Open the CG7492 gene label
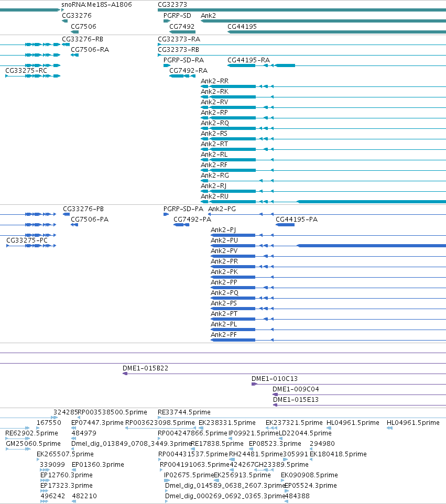The image size is (446, 504). click(182, 26)
